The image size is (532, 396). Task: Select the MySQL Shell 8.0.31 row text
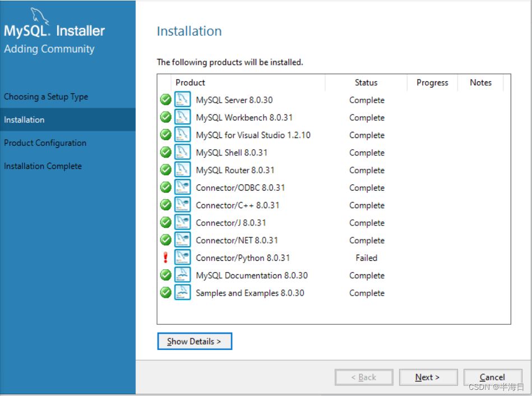click(x=232, y=153)
